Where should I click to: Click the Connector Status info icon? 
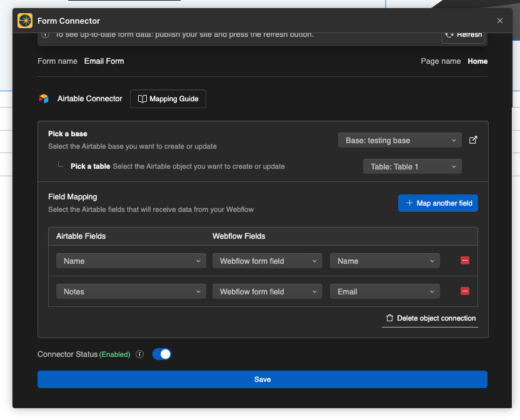point(139,354)
